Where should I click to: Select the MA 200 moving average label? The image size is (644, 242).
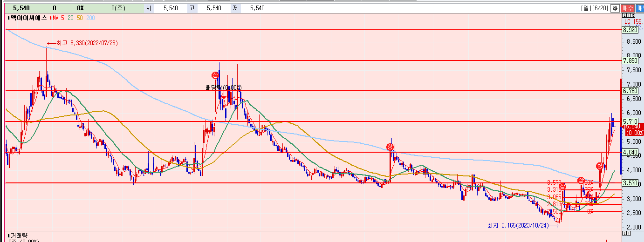click(90, 18)
